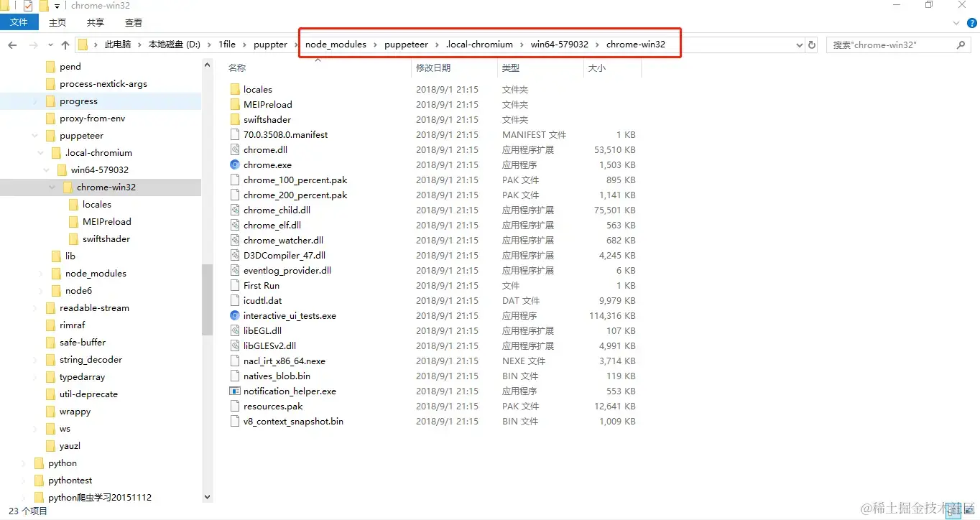The width and height of the screenshot is (980, 520).
Task: Select file name natives_blob.bin
Action: tap(277, 376)
